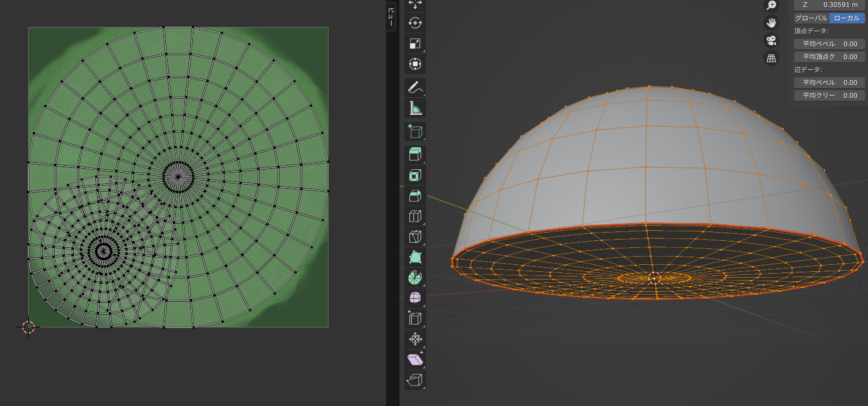This screenshot has height=406, width=868.
Task: Click the hand pan view icon
Action: tap(771, 23)
